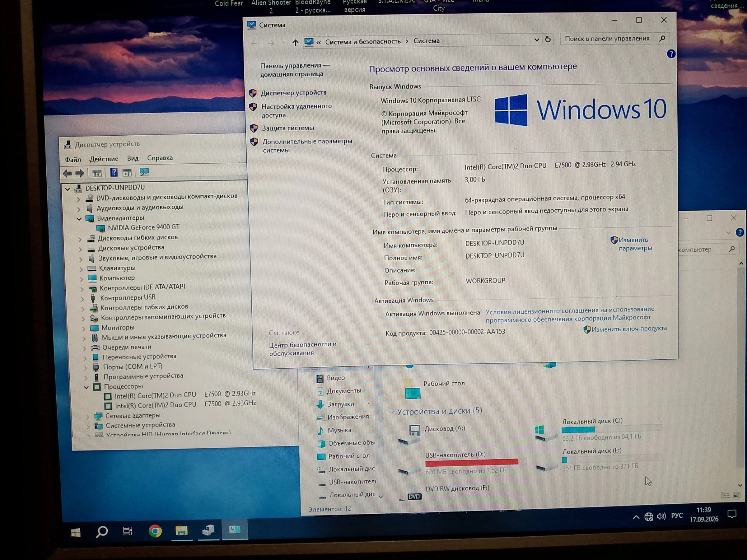Select Local Disk (C:) drive in Explorer
The width and height of the screenshot is (747, 560).
(x=599, y=430)
